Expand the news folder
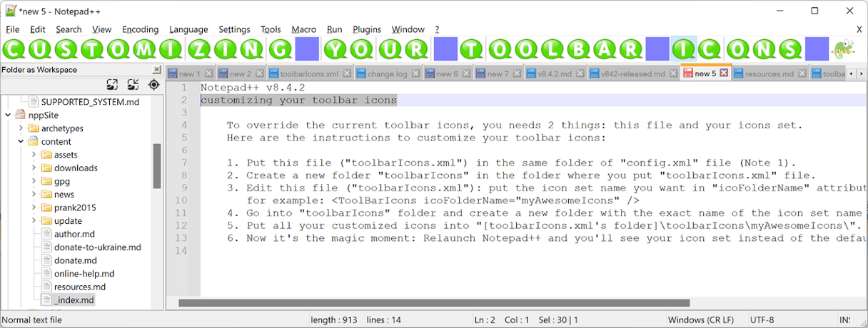This screenshot has width=868, height=328. [x=34, y=194]
